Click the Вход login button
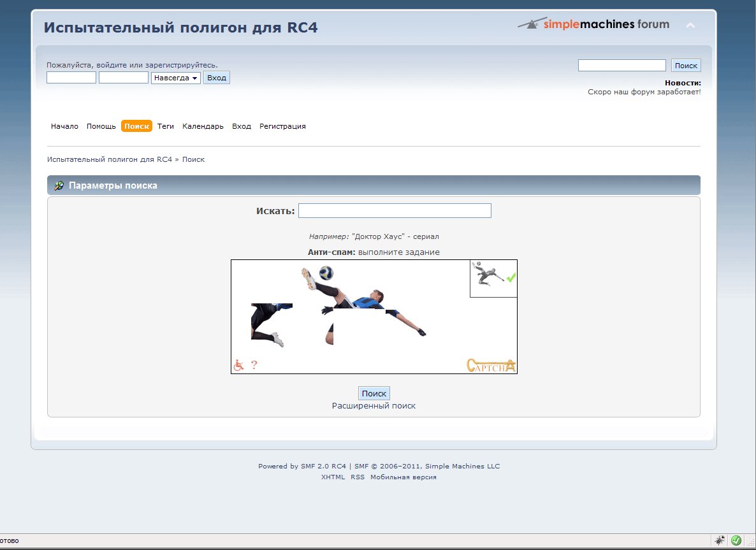The height and width of the screenshot is (550, 756). point(217,78)
